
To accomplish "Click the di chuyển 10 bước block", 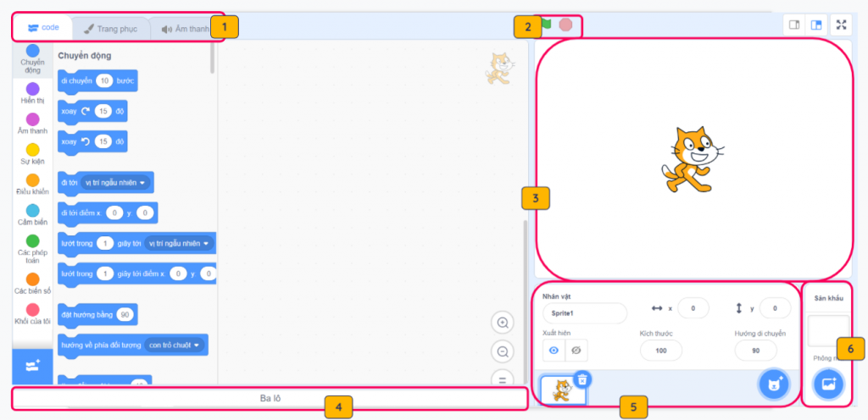I will pos(97,80).
